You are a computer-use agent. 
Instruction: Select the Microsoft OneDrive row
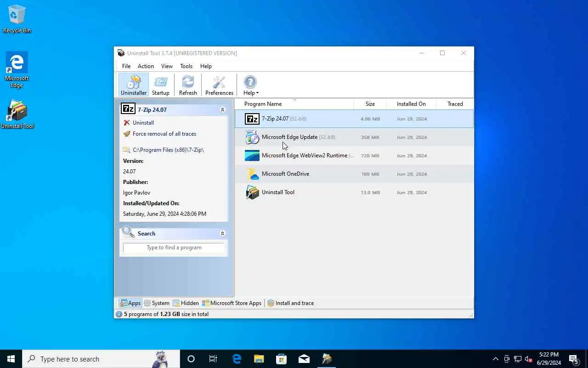[354, 174]
